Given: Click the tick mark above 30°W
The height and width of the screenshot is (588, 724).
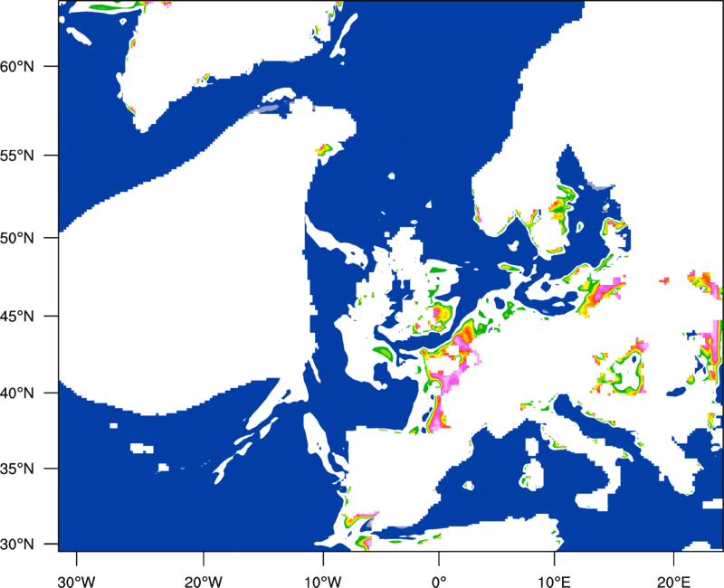Looking at the screenshot, I should click(x=77, y=558).
